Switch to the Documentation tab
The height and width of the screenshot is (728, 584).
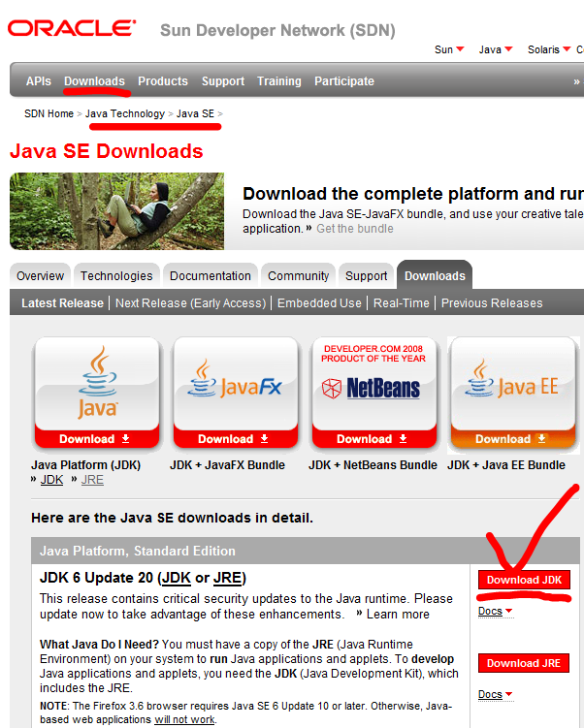(210, 275)
